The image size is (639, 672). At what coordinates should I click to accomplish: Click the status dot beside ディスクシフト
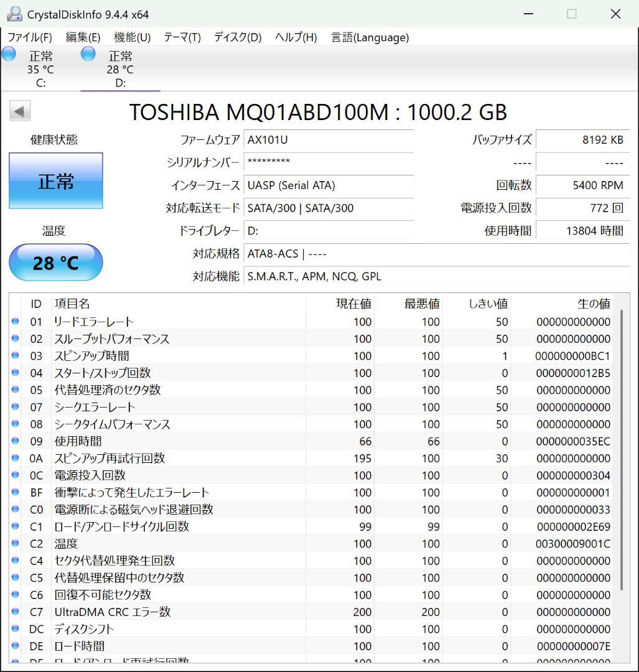click(16, 628)
